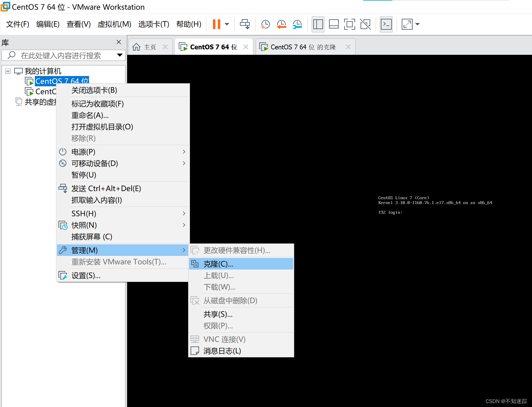Choose 标记为收藏项(F) menu entry
Viewport: 532px width, 407px height.
tap(123, 104)
